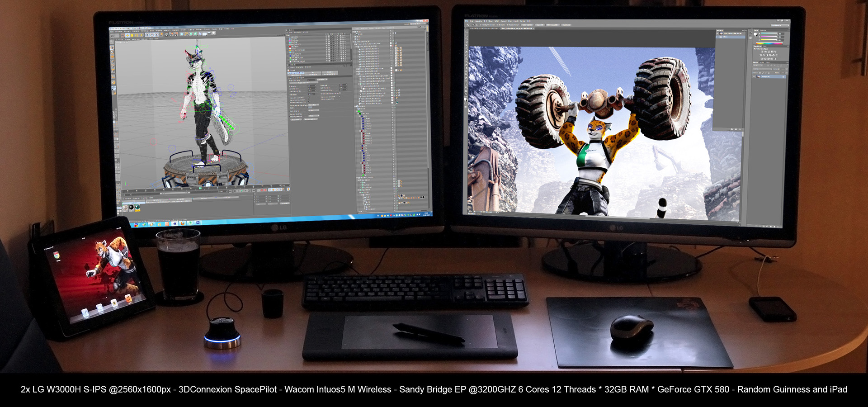Select the Scale tool in Cinema 4D

pyautogui.click(x=132, y=35)
